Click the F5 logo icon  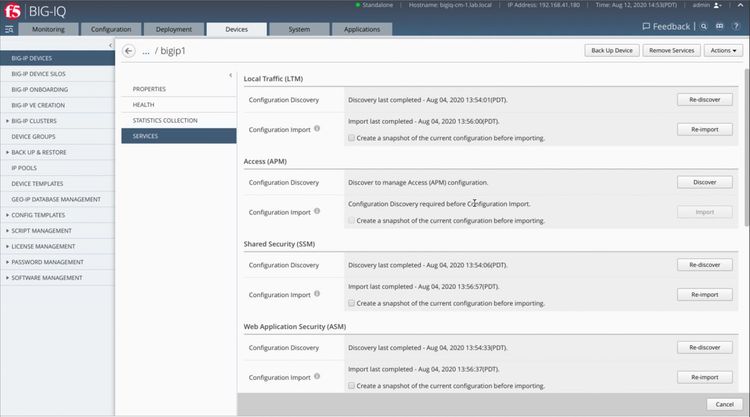(x=12, y=11)
